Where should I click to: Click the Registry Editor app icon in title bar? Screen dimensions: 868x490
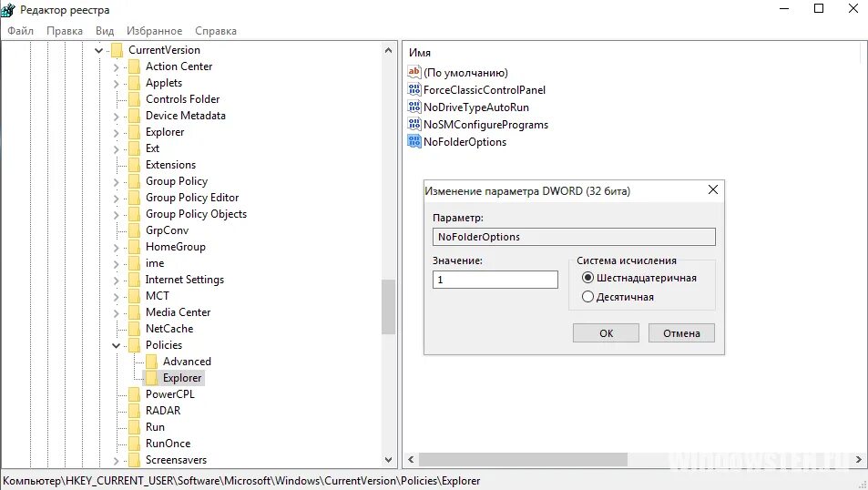8,10
